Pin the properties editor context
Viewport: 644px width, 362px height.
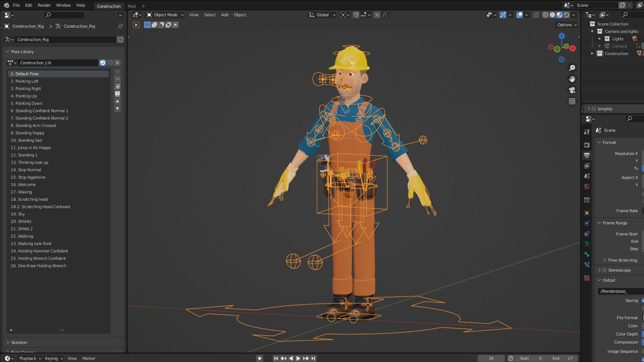click(x=120, y=26)
